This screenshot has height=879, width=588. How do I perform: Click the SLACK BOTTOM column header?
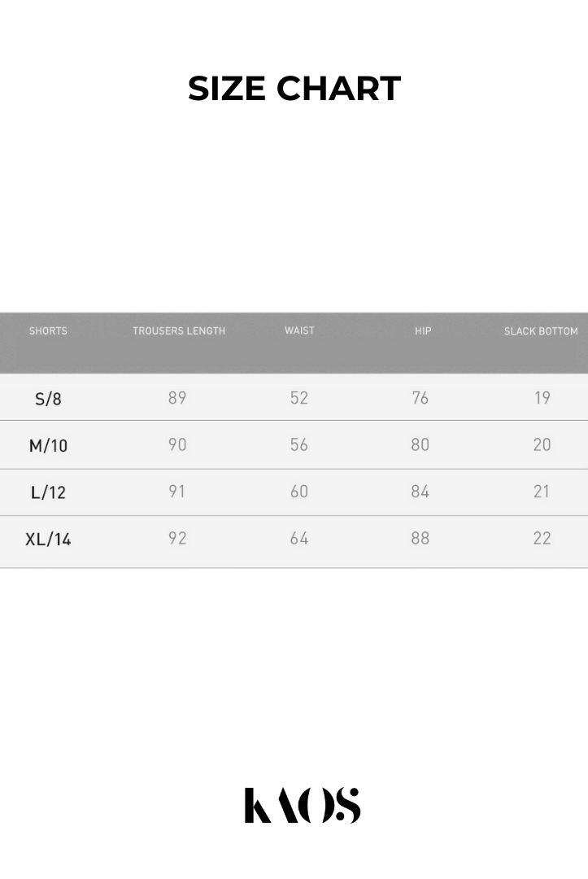pos(541,331)
